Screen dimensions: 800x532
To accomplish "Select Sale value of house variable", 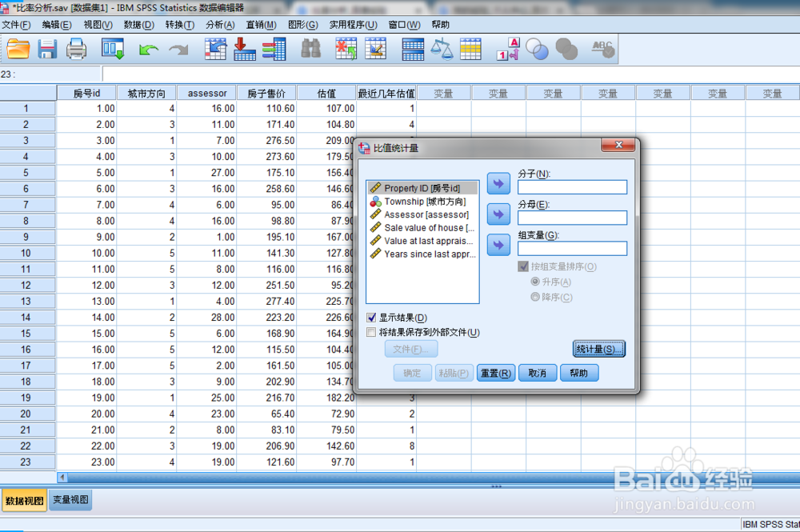I will coord(422,228).
